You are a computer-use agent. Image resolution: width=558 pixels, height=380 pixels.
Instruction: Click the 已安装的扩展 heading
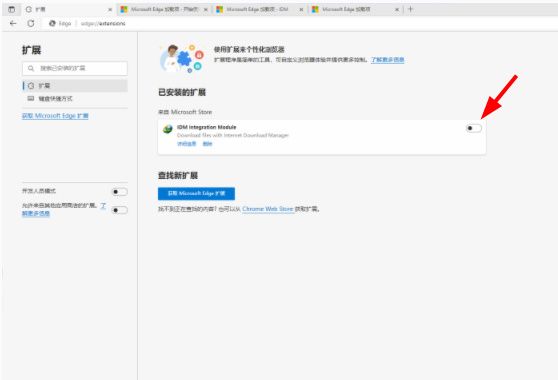(182, 93)
